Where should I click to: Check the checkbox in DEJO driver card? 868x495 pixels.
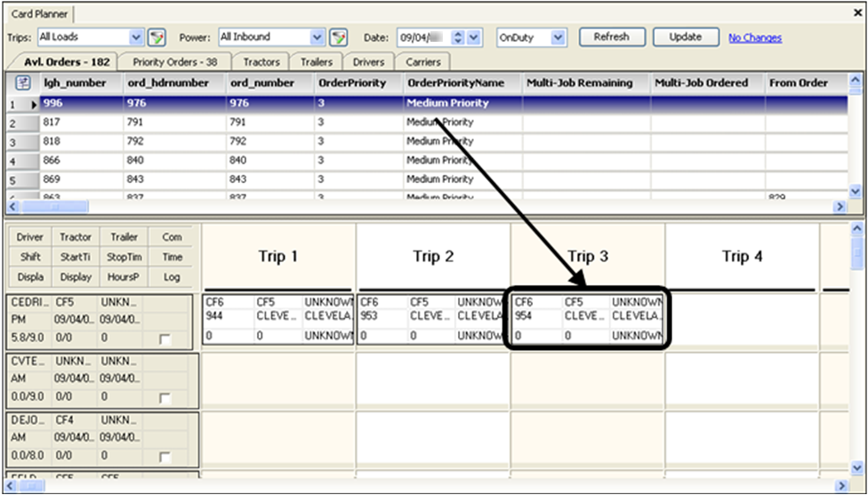coord(165,457)
